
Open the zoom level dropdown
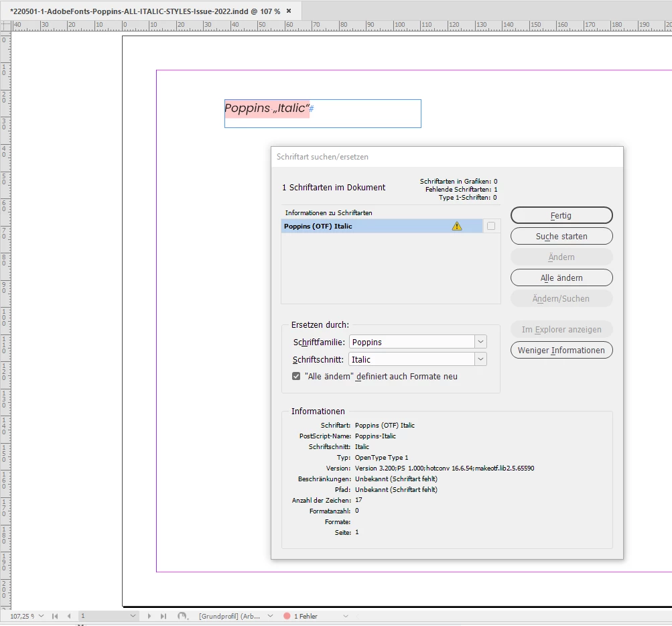click(41, 616)
